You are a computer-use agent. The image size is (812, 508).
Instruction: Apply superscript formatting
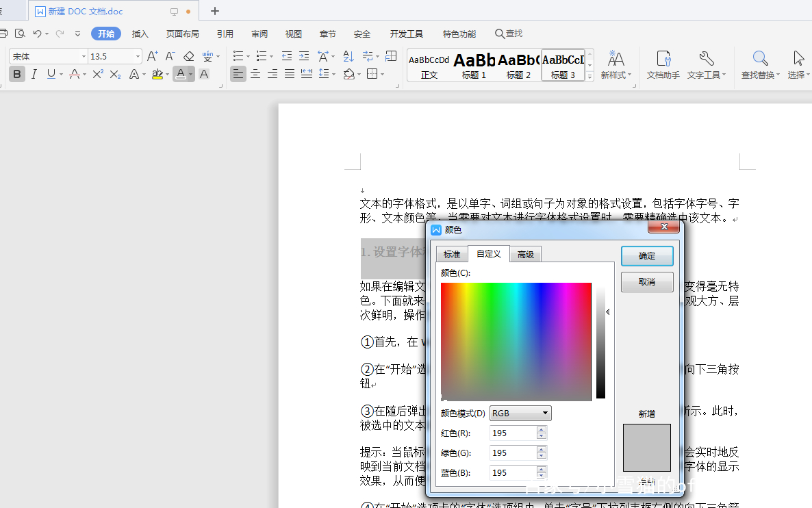point(98,74)
